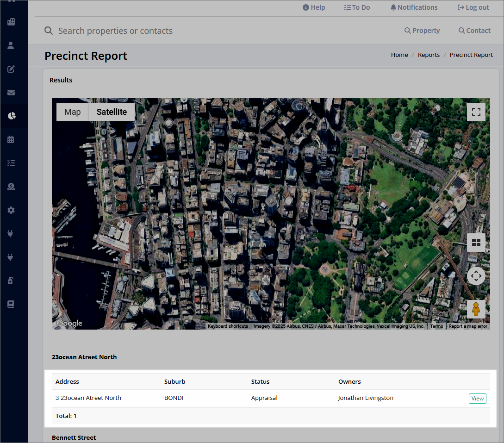Toggle fullscreen view on the map
This screenshot has width=504, height=443.
click(476, 112)
